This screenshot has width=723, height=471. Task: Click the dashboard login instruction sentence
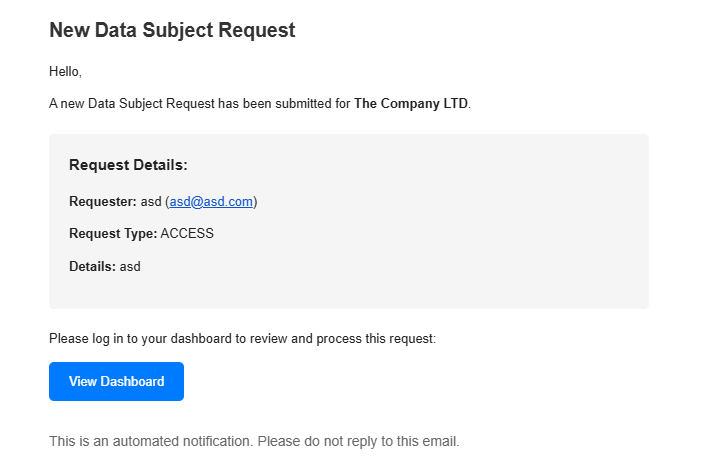242,339
